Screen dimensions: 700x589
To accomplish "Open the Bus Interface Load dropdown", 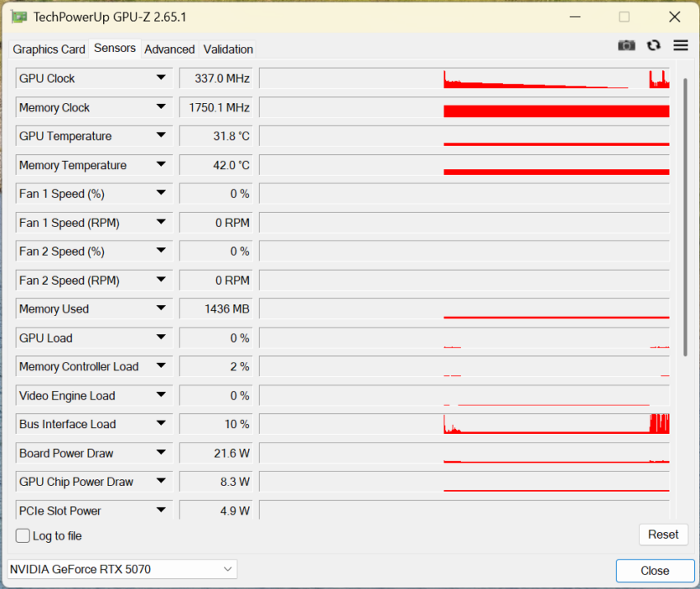I will point(161,423).
